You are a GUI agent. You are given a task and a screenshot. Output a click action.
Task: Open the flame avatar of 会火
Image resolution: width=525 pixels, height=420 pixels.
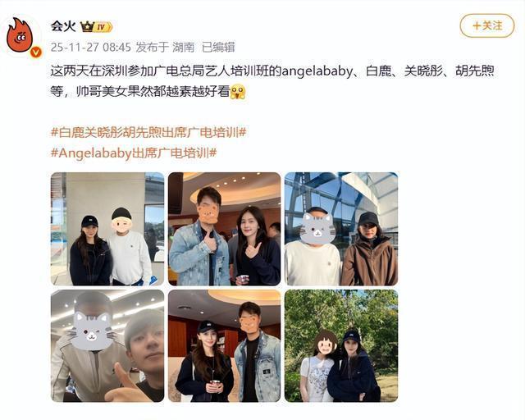21,36
